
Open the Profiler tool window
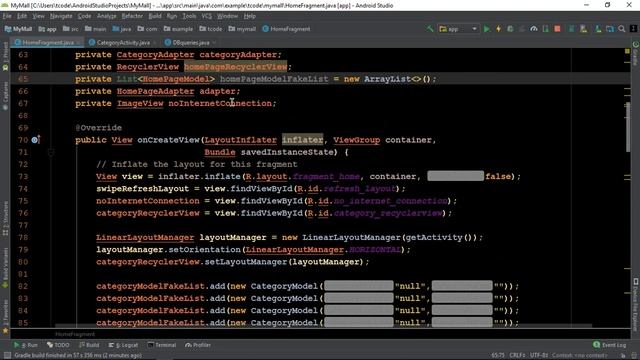[198, 345]
